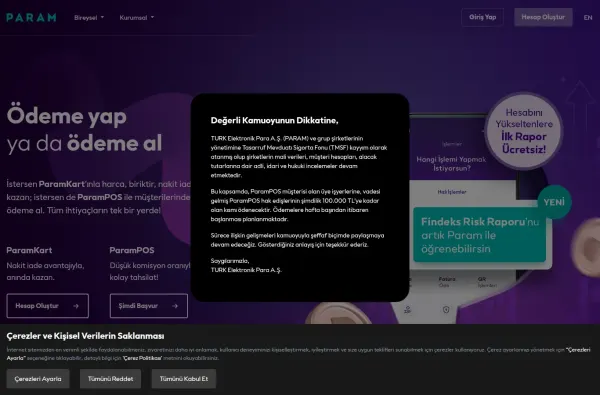Click Tümünü Kabul Et cookie button
Image resolution: width=600 pixels, height=395 pixels.
(184, 379)
